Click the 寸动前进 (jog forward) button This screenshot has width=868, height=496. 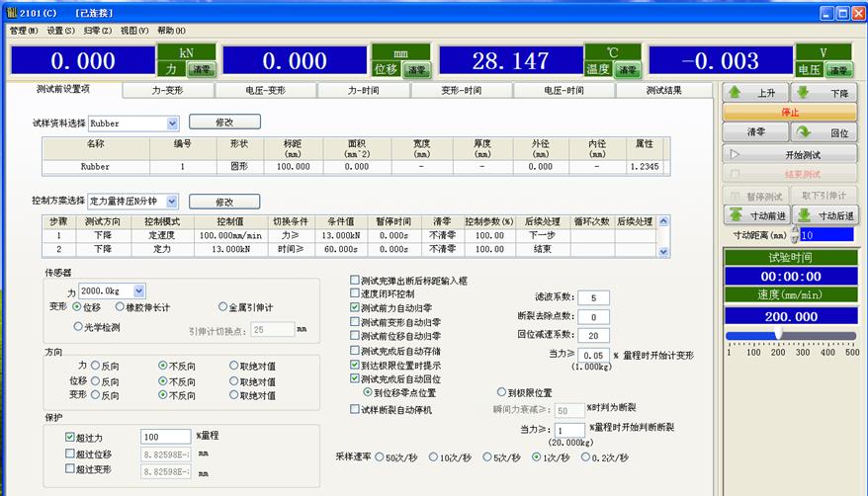pyautogui.click(x=755, y=214)
